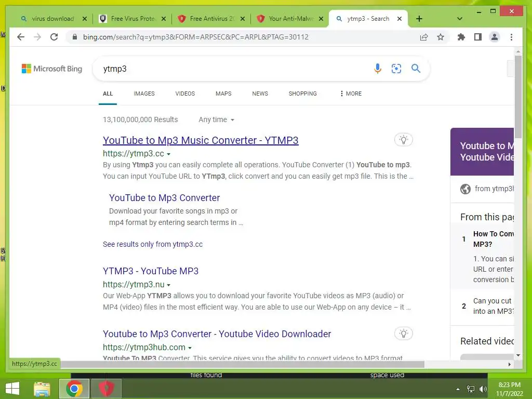Click the horizontal scrollbar right arrow
The image size is (532, 399).
[509, 364]
